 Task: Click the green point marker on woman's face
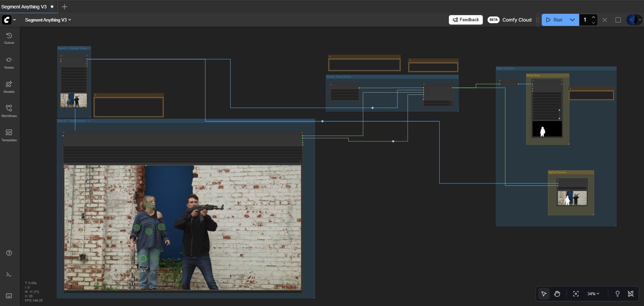[x=151, y=205]
